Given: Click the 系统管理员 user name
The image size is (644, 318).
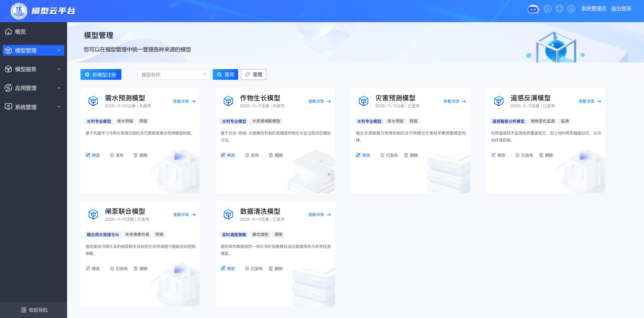Looking at the screenshot, I should 594,9.
